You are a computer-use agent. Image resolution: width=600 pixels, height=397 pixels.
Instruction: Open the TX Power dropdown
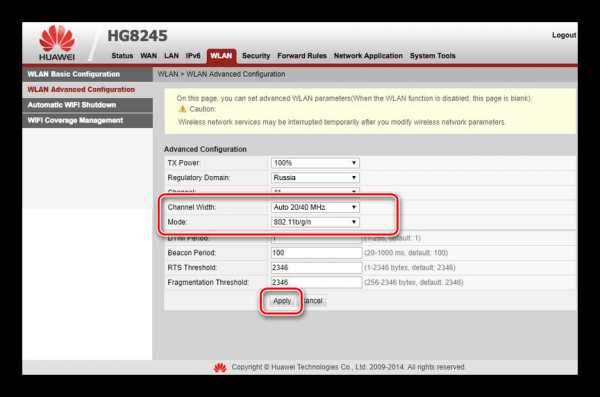point(315,163)
